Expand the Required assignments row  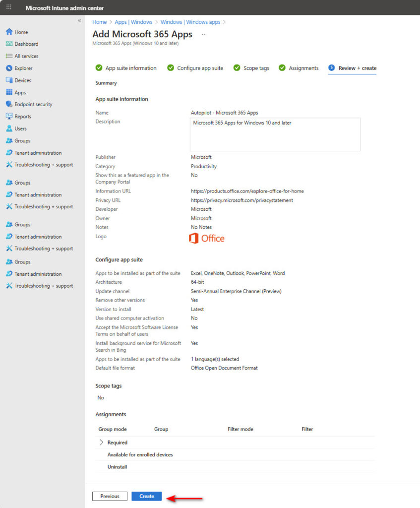tap(102, 443)
